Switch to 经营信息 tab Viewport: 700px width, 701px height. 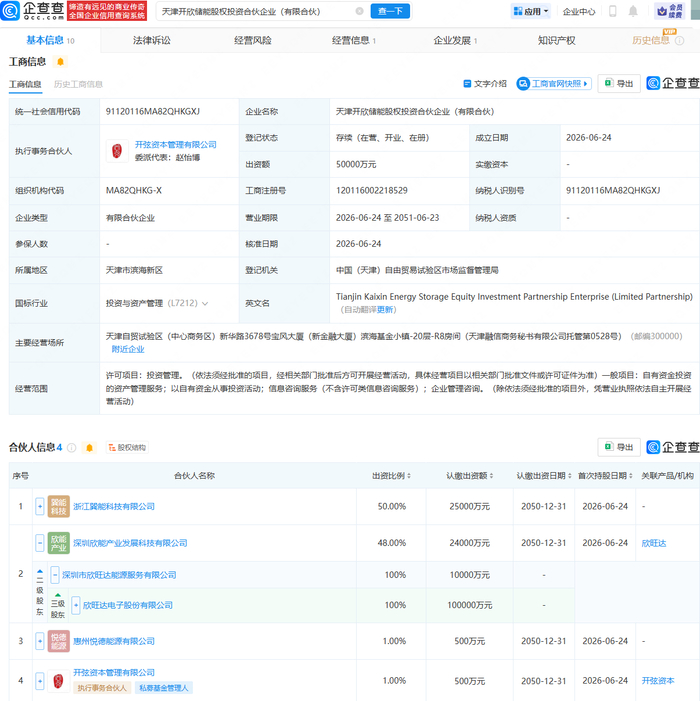(354, 41)
